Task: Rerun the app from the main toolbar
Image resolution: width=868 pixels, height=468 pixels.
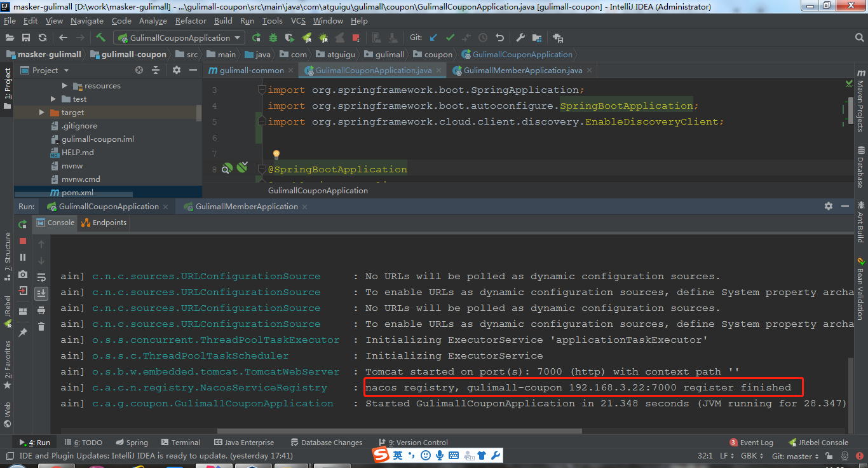Action: 256,38
